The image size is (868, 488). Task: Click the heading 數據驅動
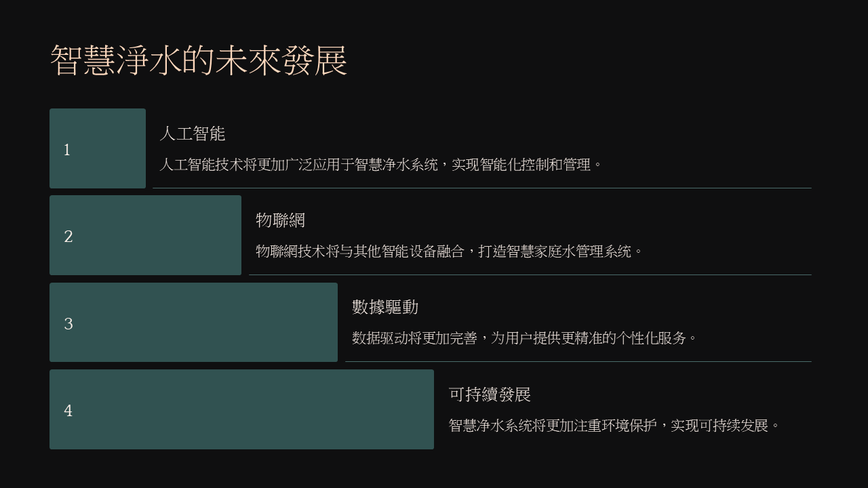coord(385,307)
